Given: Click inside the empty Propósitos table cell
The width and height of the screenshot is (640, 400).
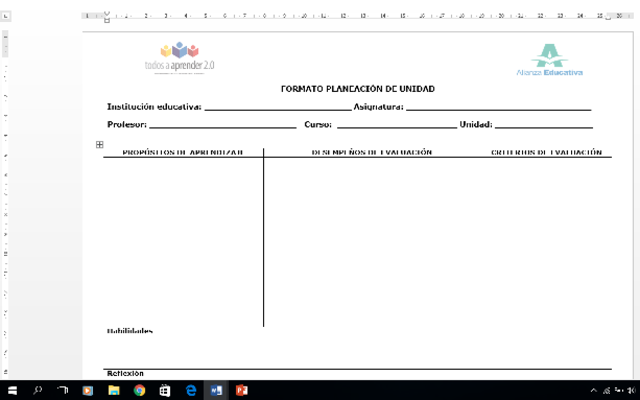Looking at the screenshot, I should 183,241.
